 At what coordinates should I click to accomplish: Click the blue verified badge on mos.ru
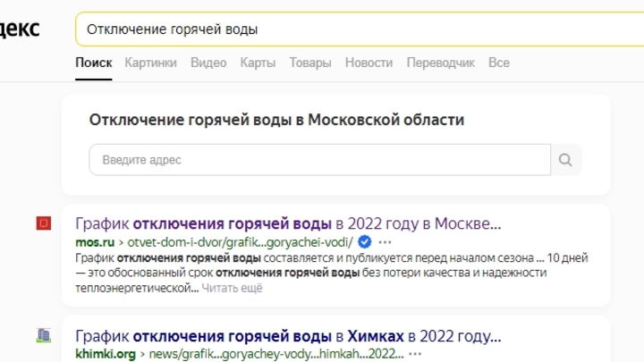click(365, 241)
